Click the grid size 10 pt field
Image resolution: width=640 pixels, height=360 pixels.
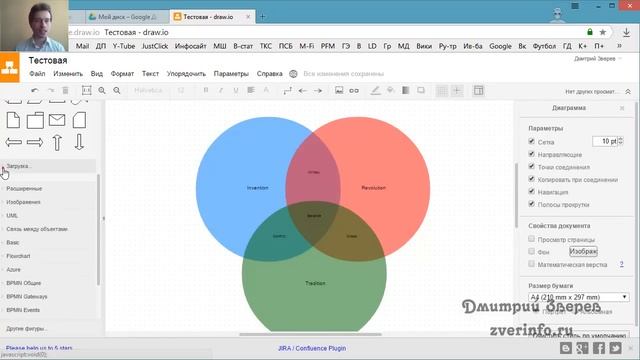pos(605,141)
